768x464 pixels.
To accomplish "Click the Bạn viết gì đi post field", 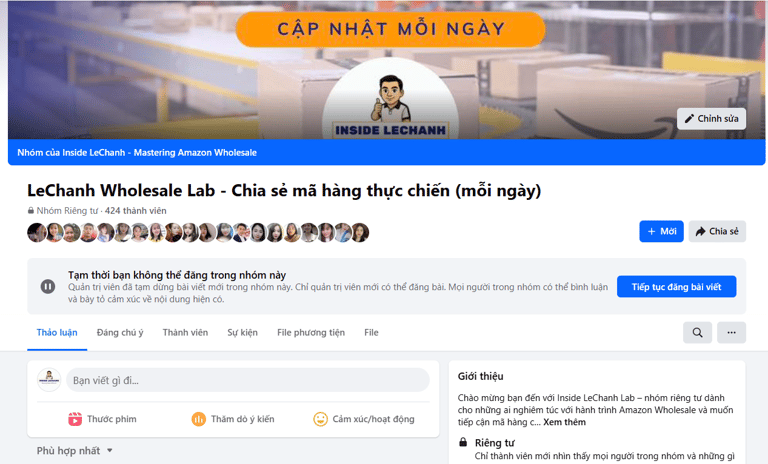I will click(248, 380).
